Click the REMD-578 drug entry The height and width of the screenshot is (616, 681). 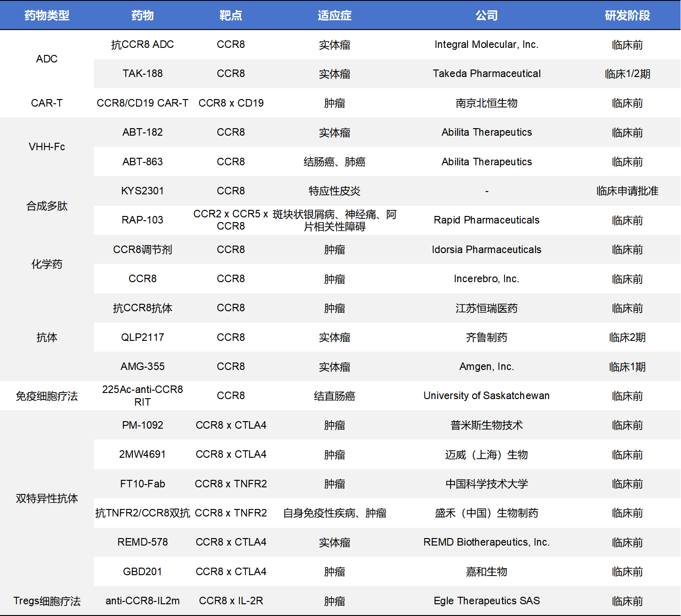point(142,542)
